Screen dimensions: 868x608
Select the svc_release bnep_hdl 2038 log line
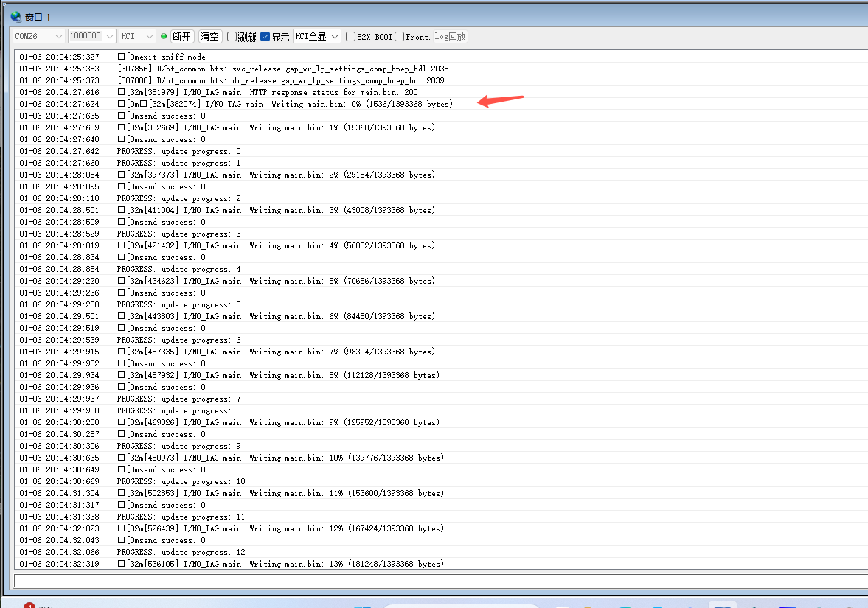(x=283, y=69)
